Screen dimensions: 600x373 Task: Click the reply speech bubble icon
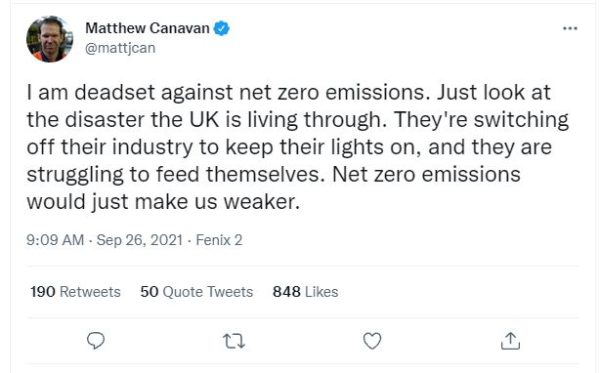coord(96,340)
